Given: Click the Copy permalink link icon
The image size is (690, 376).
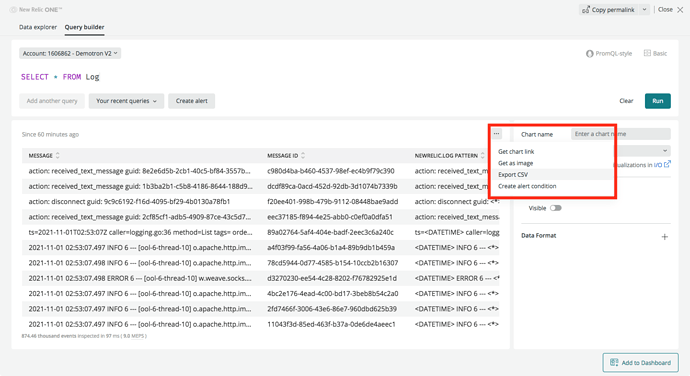Looking at the screenshot, I should point(586,10).
